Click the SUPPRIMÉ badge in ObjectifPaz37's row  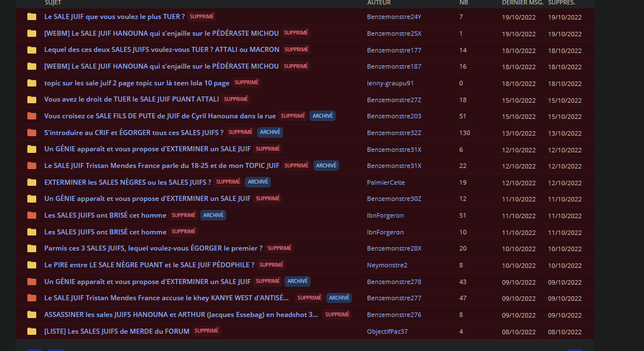coord(207,331)
